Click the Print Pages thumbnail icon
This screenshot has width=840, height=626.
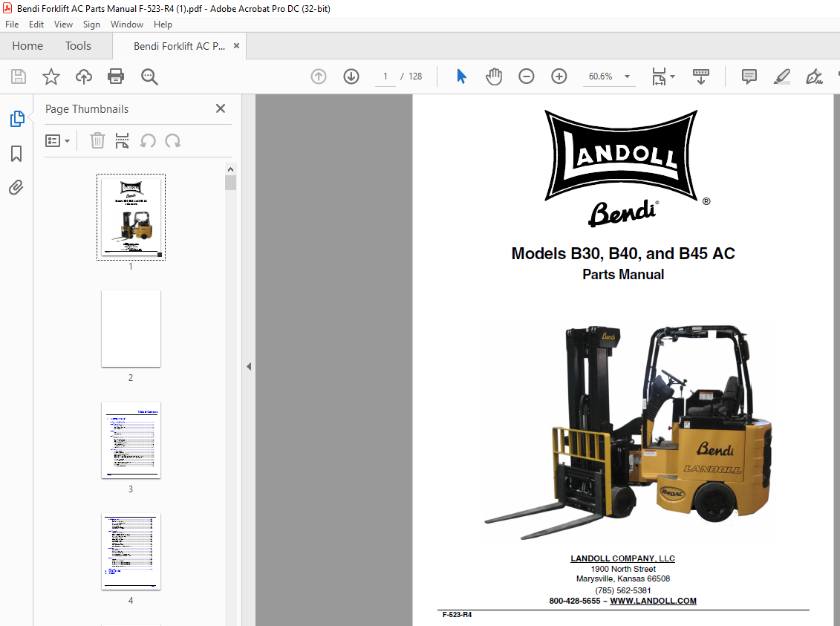click(122, 141)
